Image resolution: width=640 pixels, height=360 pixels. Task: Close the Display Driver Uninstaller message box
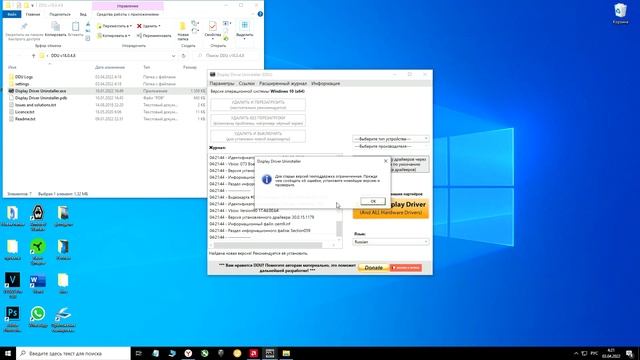386,161
